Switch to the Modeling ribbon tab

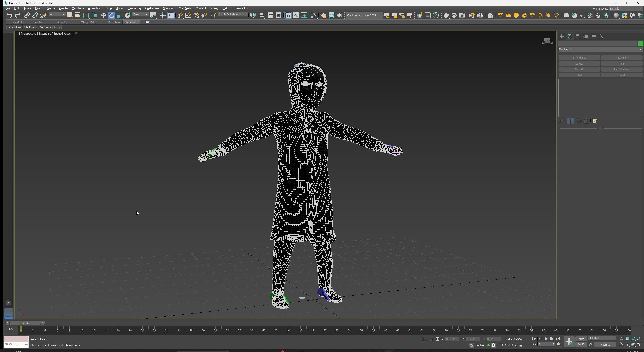(19, 22)
